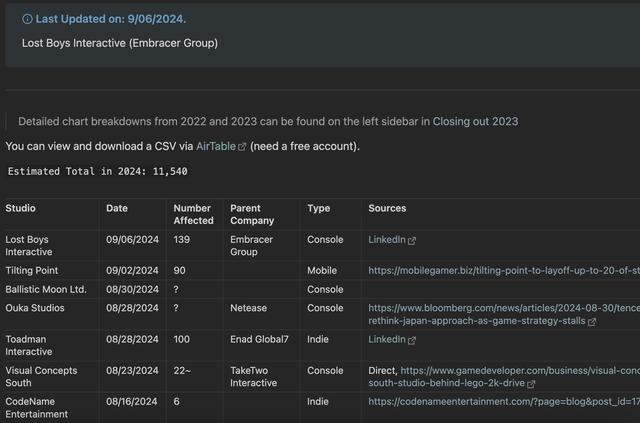Click external icon after gamedeveloper.com link

tap(531, 384)
